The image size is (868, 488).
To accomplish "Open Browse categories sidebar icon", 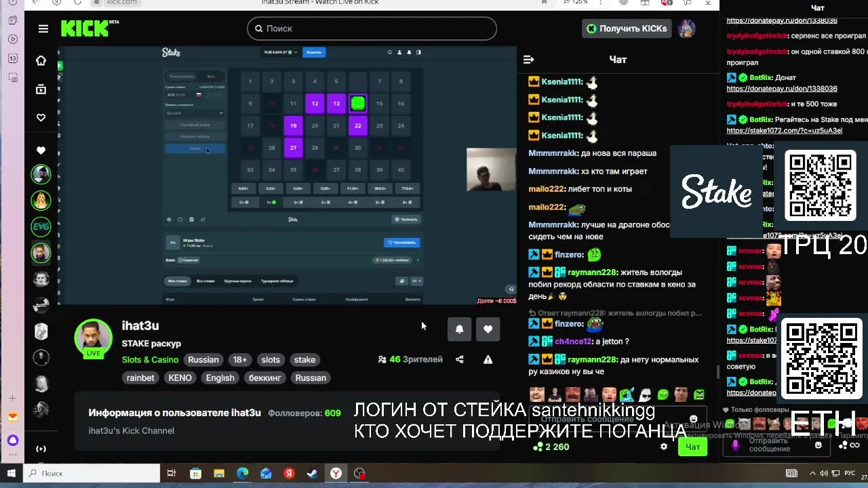I will 41,89.
